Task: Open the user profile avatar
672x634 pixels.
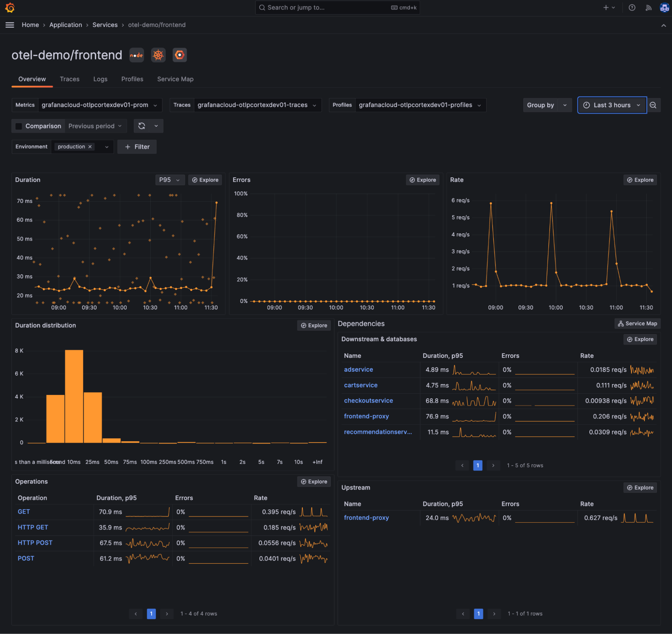Action: [x=664, y=7]
